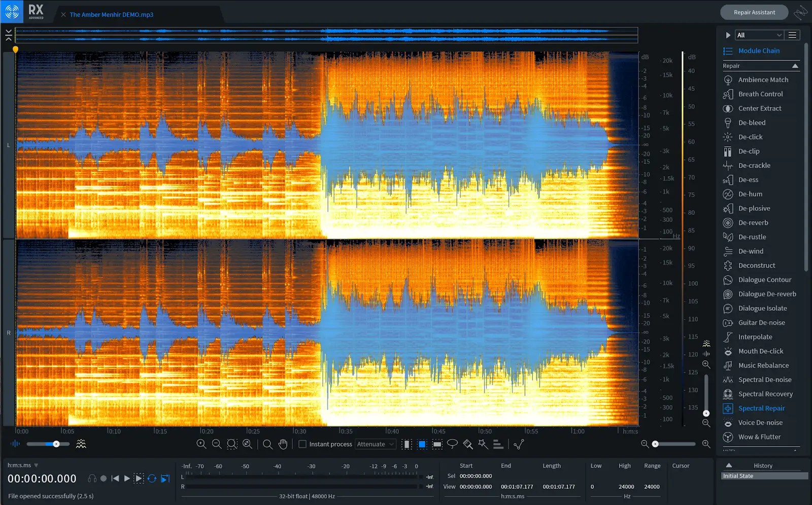Screen dimensions: 812x505
Task: Select the Brush selection tool
Action: 467,444
